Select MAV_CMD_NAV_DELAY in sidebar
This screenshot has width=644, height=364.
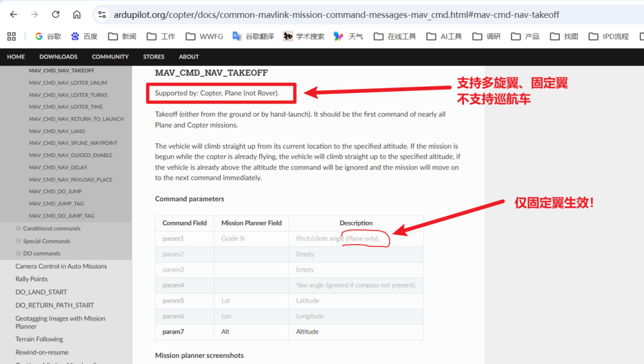[58, 168]
